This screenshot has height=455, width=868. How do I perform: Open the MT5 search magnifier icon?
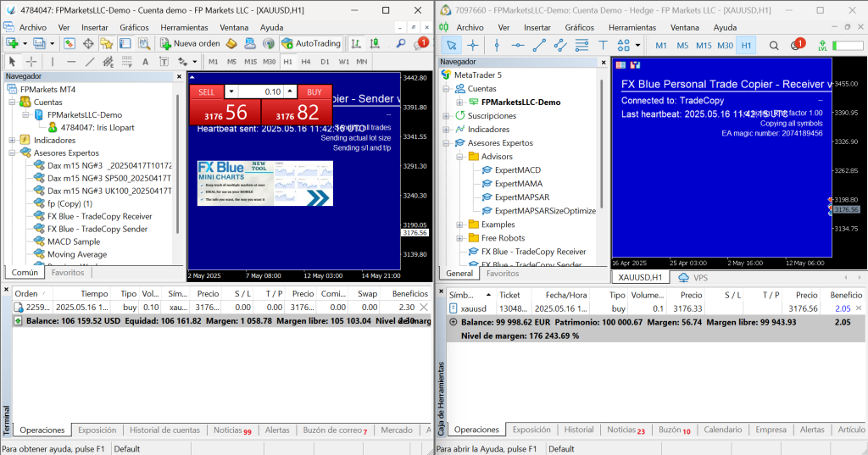click(774, 46)
